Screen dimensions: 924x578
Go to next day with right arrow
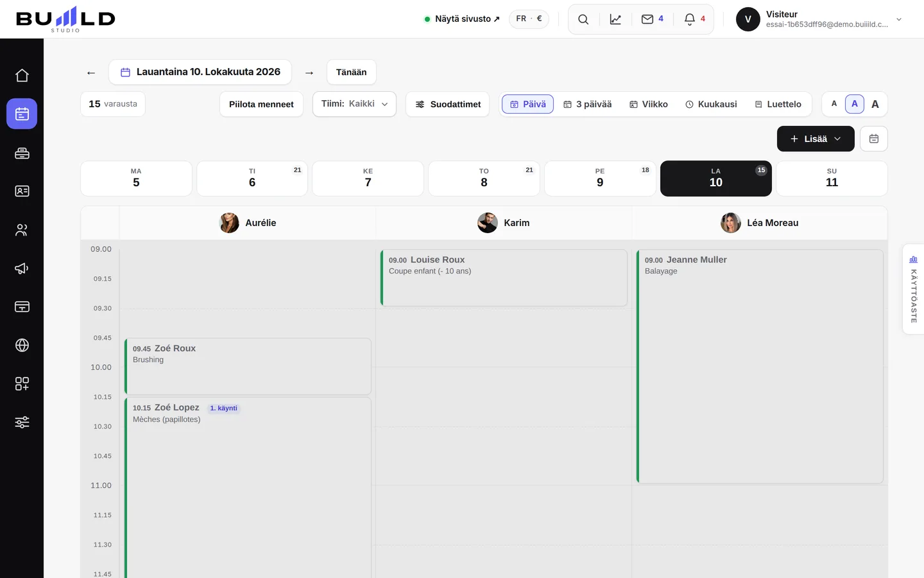click(309, 73)
